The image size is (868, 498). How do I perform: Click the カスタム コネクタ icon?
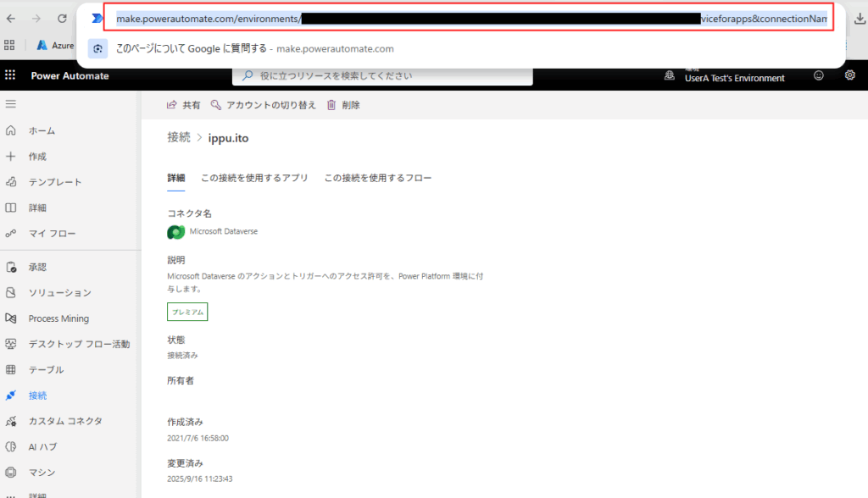(x=10, y=421)
